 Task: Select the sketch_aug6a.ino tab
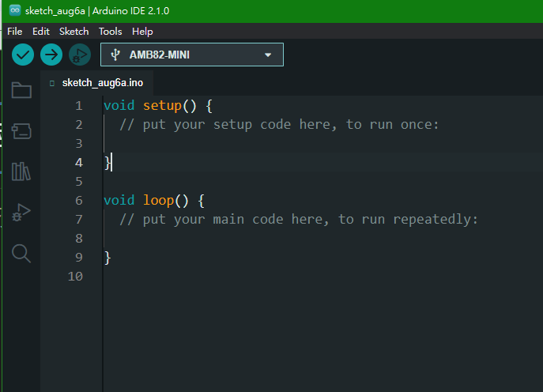[x=96, y=83]
